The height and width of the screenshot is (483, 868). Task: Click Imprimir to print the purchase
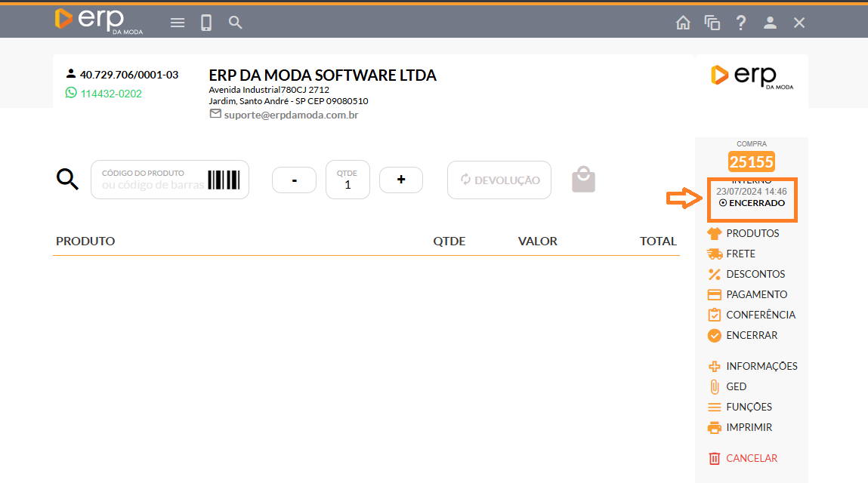pyautogui.click(x=748, y=427)
